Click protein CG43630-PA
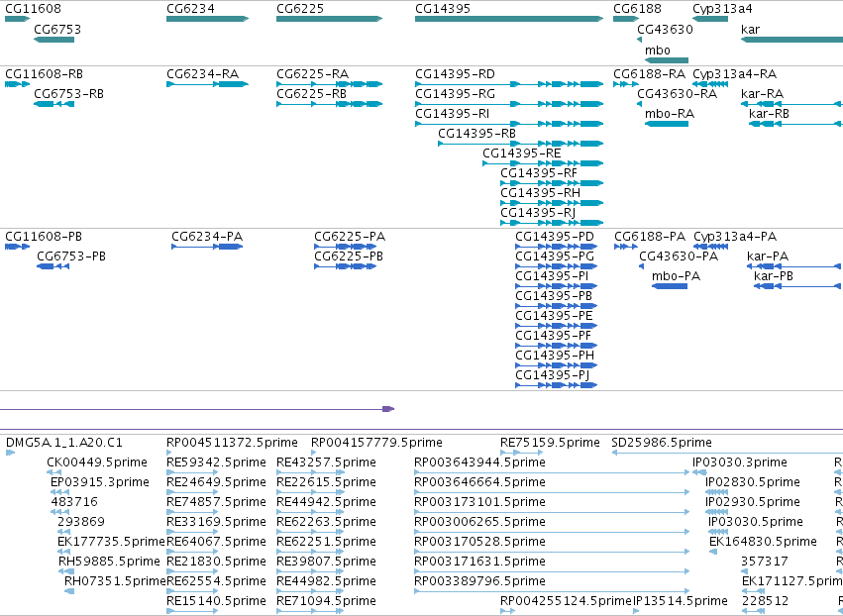 click(679, 257)
